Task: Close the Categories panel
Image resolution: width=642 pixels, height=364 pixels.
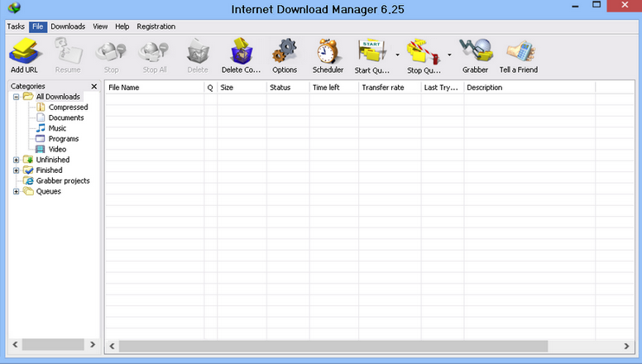Action: coord(94,86)
